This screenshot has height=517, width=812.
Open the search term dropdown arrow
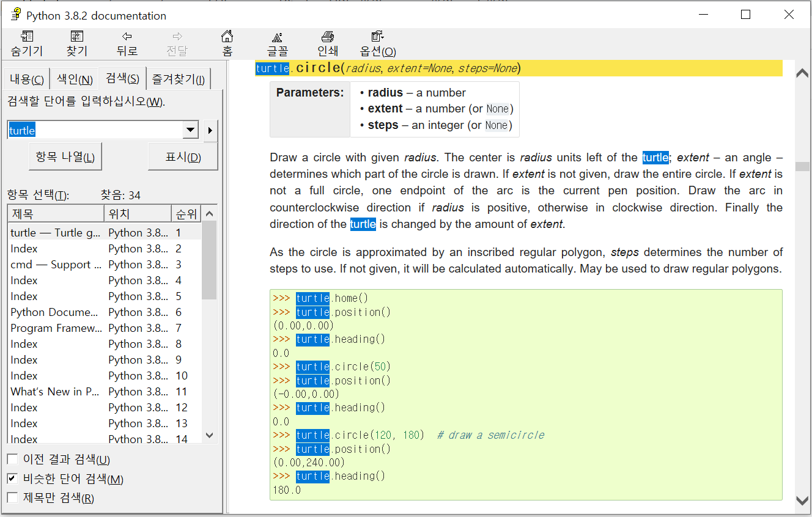191,130
